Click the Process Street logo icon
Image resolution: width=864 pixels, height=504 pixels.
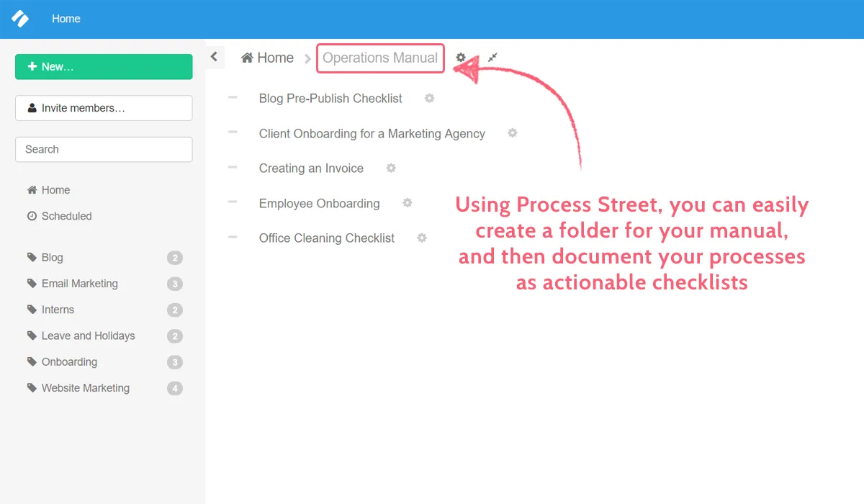[20, 19]
